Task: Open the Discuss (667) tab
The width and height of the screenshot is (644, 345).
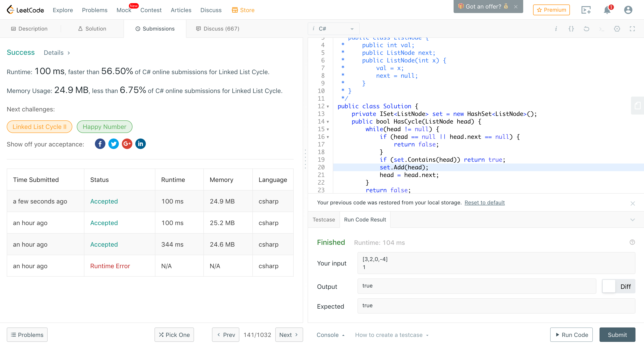Action: pyautogui.click(x=218, y=29)
